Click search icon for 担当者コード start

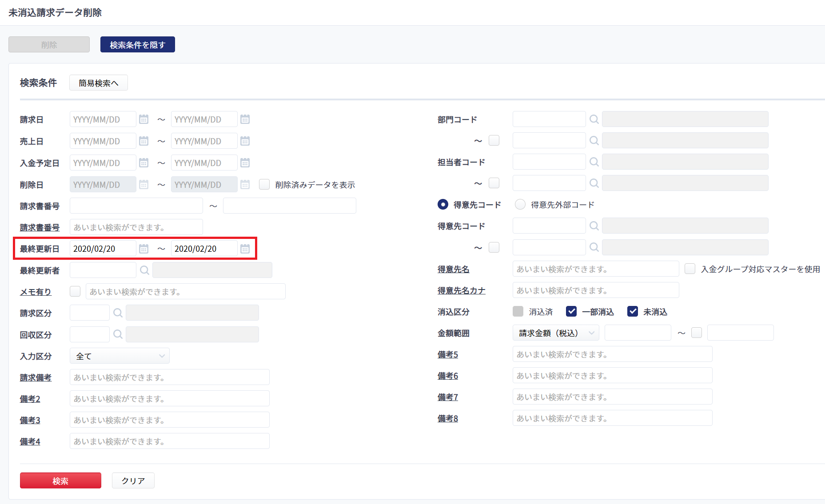(594, 162)
